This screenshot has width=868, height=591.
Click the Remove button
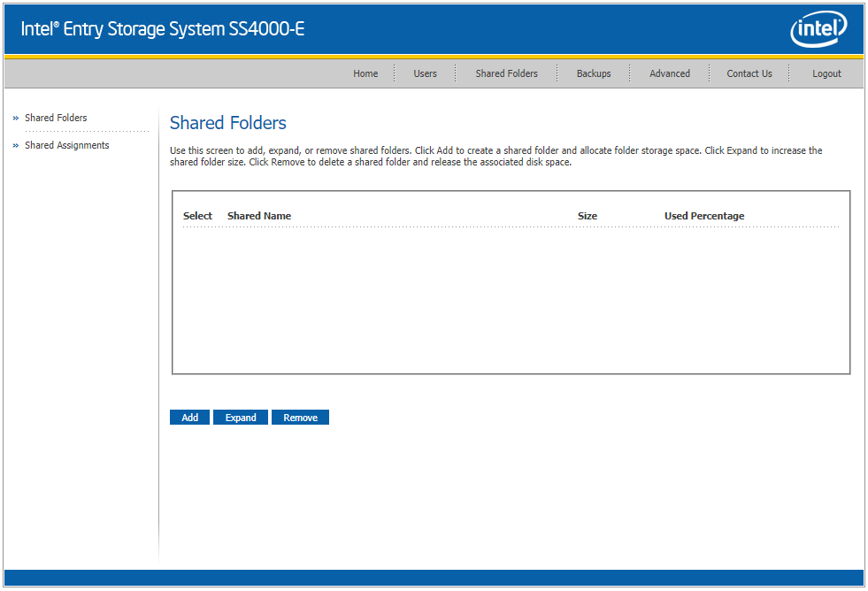(x=301, y=418)
